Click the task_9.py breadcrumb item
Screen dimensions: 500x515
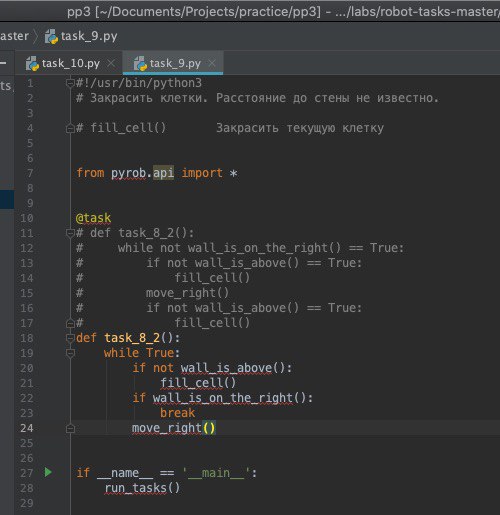pyautogui.click(x=81, y=36)
